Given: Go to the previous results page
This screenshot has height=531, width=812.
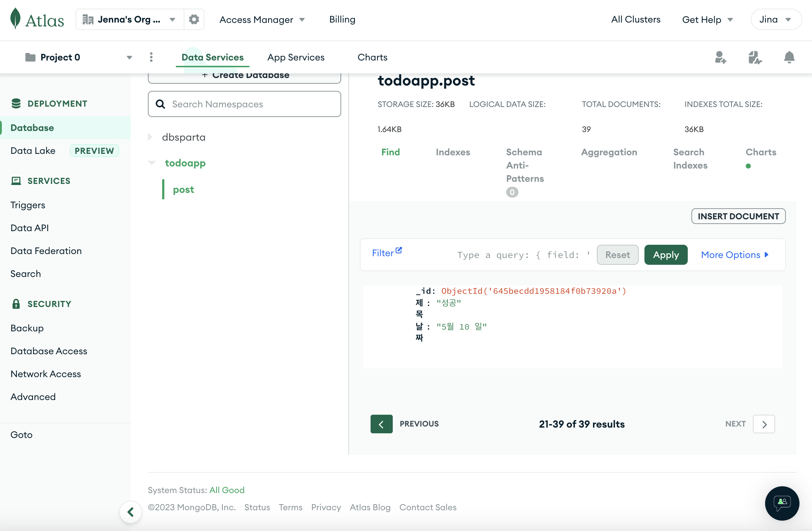Looking at the screenshot, I should coord(381,424).
